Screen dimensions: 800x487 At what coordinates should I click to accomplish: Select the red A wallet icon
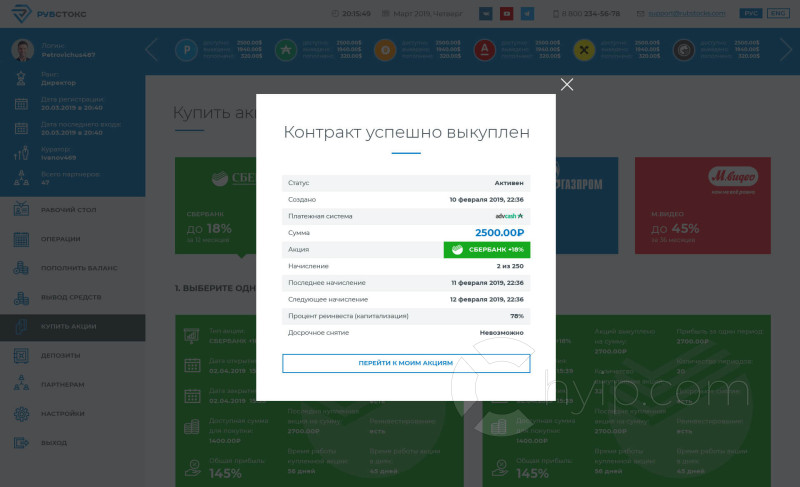(485, 50)
